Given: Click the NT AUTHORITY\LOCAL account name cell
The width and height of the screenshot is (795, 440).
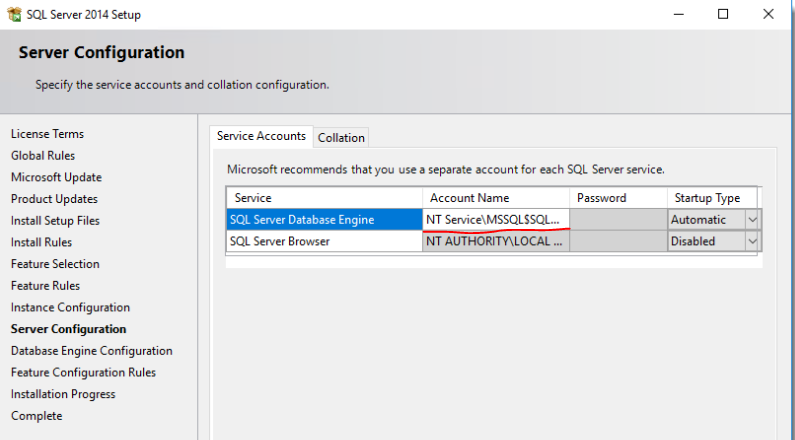Looking at the screenshot, I should (496, 241).
